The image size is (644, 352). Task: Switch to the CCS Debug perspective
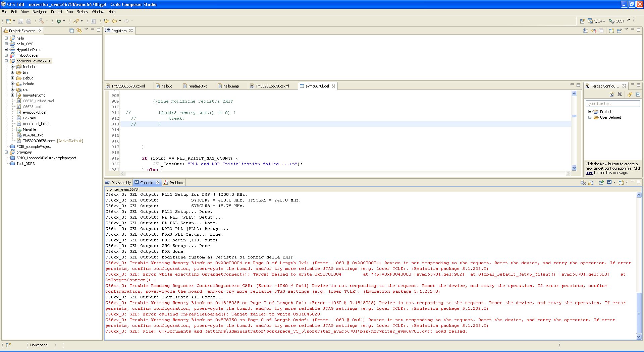[x=617, y=21]
